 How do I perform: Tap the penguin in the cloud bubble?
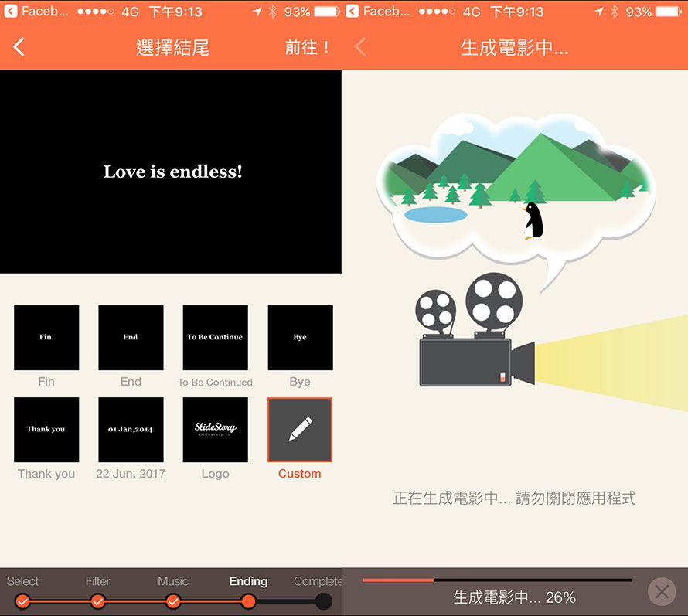[533, 220]
